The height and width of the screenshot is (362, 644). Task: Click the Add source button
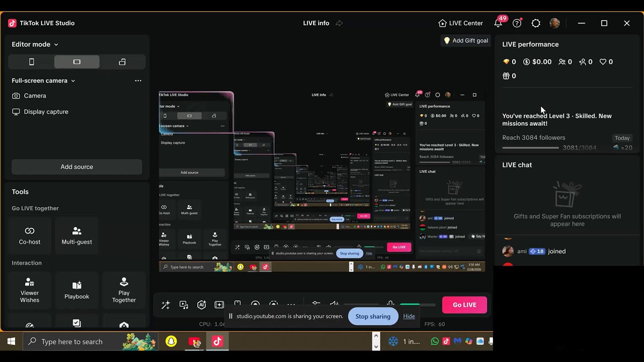(76, 167)
